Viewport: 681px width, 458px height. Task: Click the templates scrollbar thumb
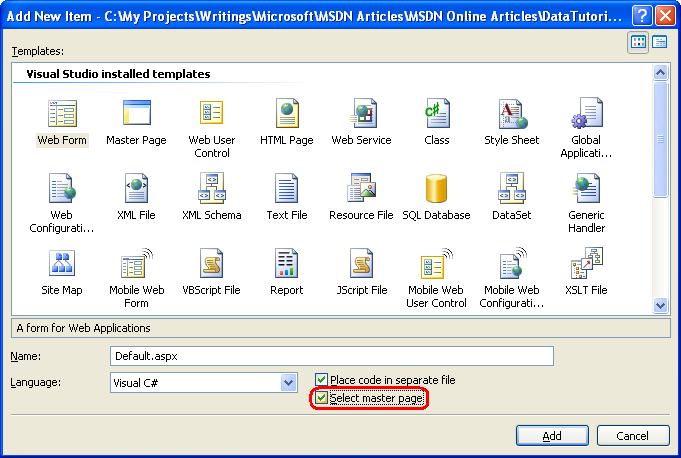pyautogui.click(x=660, y=139)
